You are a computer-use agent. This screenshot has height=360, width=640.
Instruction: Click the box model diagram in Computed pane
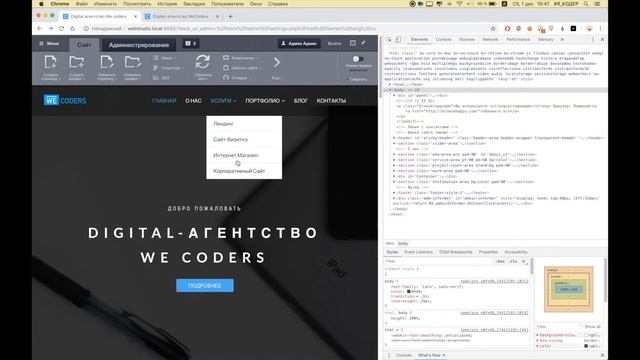[x=569, y=289]
